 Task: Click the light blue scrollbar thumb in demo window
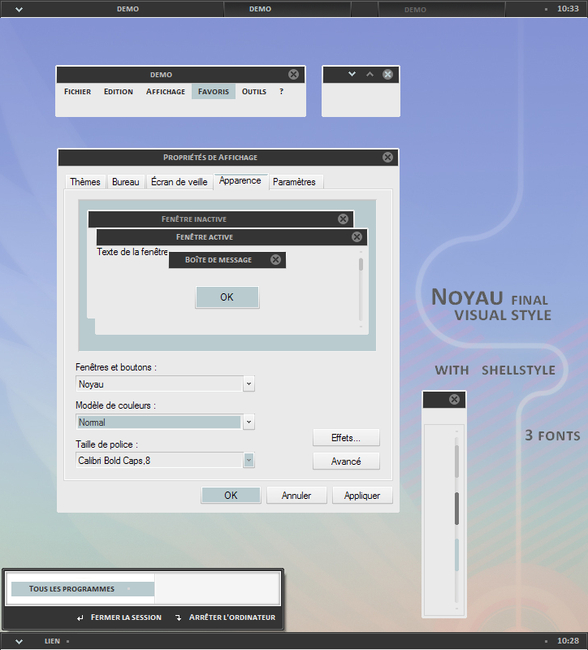click(x=457, y=555)
